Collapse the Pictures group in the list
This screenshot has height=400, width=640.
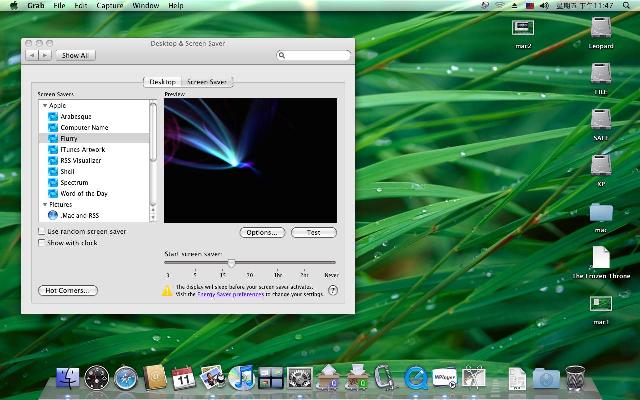[44, 204]
